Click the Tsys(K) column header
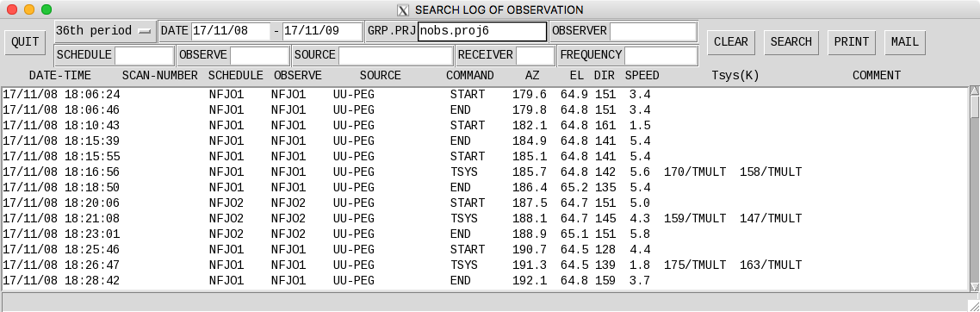Screen dimensions: 980x312 [x=735, y=76]
